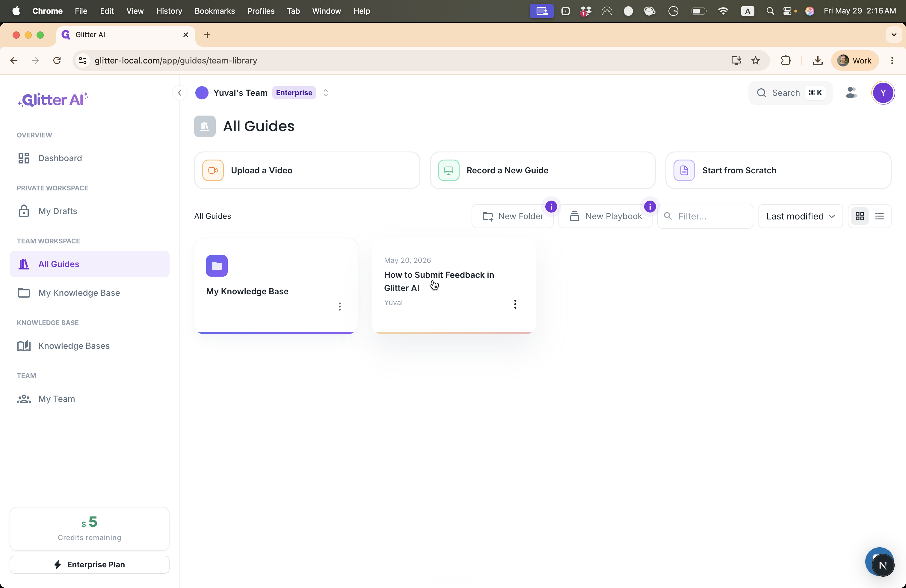Open My Knowledge Base in sidebar
The width and height of the screenshot is (906, 588).
(x=90, y=293)
